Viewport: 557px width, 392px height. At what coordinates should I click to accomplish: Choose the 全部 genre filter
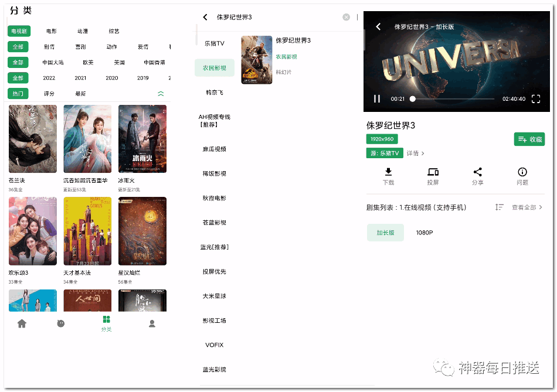tap(18, 46)
